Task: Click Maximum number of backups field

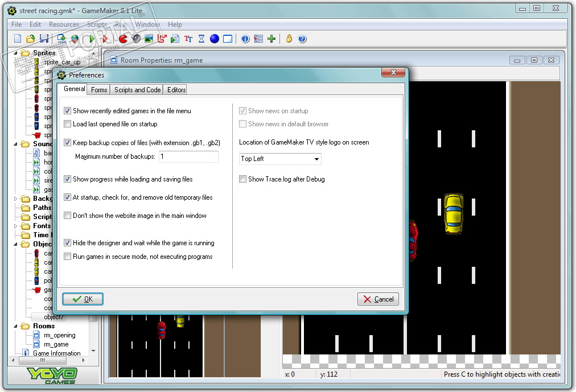Action: click(188, 156)
